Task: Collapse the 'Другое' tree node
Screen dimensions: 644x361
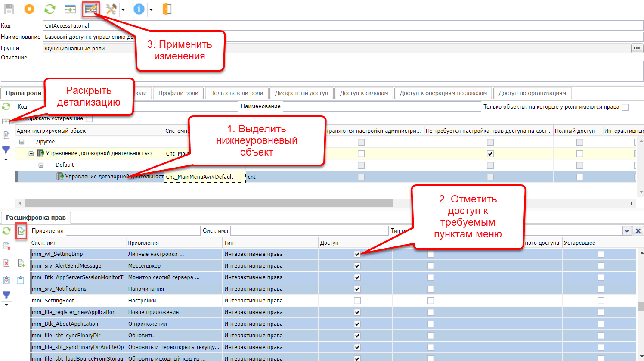Action: 22,142
